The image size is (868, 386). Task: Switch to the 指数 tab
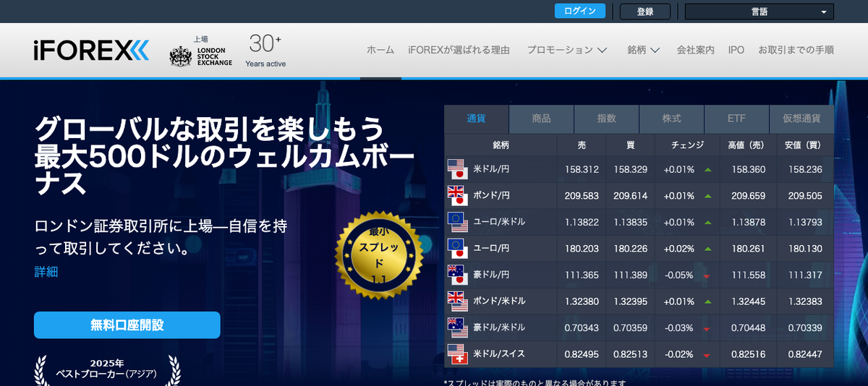(606, 119)
